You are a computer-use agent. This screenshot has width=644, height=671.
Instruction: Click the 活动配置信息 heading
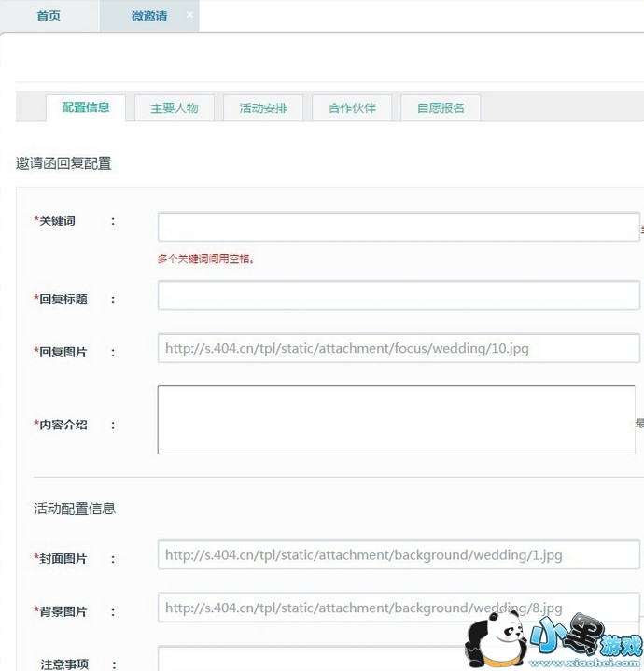coord(75,509)
